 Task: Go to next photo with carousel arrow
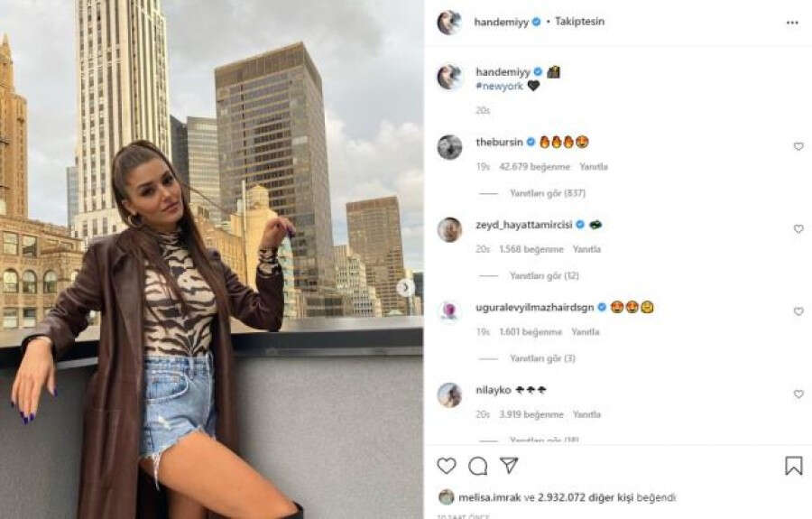coord(405,287)
